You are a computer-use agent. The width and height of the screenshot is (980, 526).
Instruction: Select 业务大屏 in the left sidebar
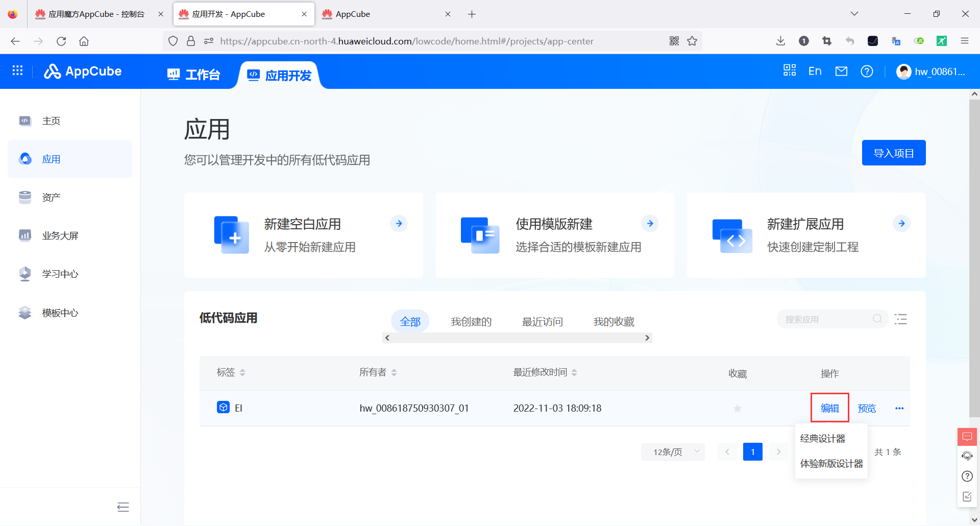(60, 235)
